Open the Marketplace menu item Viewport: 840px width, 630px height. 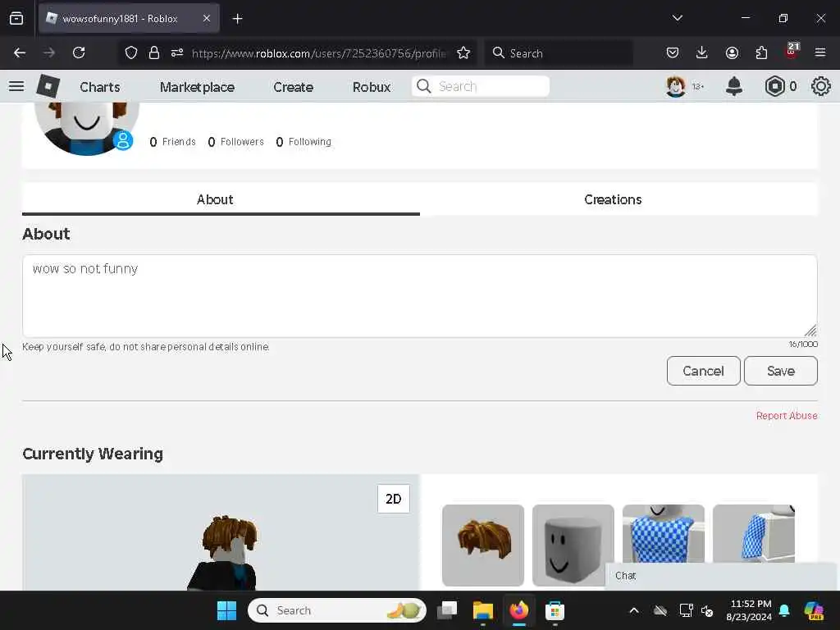tap(197, 87)
